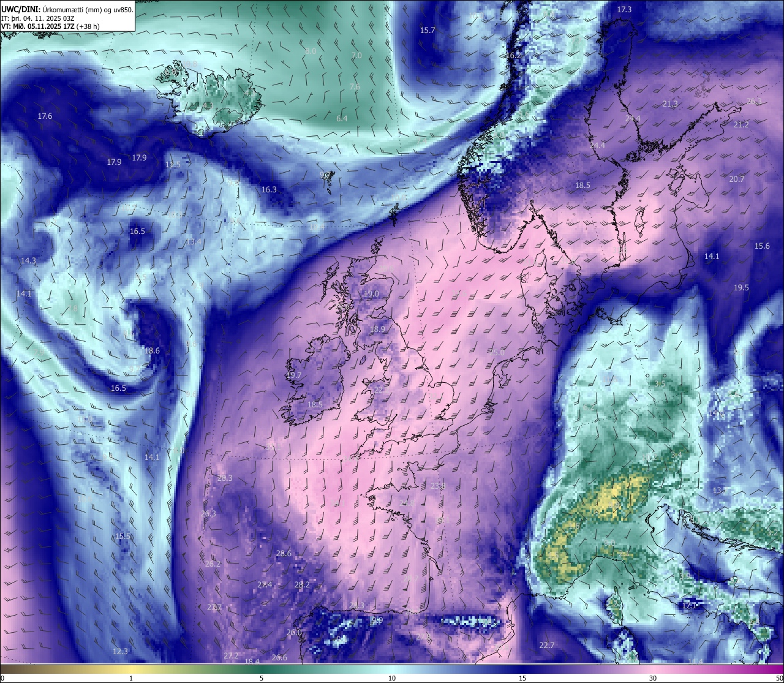Viewport: 784px width, 683px height.
Task: Click the map value 28.6
Action: pyautogui.click(x=284, y=554)
